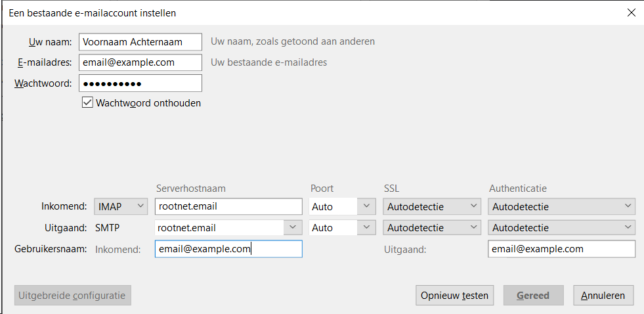Focus the Wachtwoord password field
Image resolution: width=644 pixels, height=314 pixels.
pyautogui.click(x=140, y=83)
